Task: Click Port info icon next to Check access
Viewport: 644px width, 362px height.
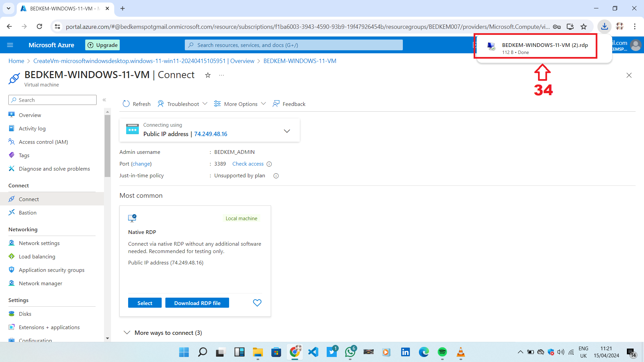Action: coord(269,164)
